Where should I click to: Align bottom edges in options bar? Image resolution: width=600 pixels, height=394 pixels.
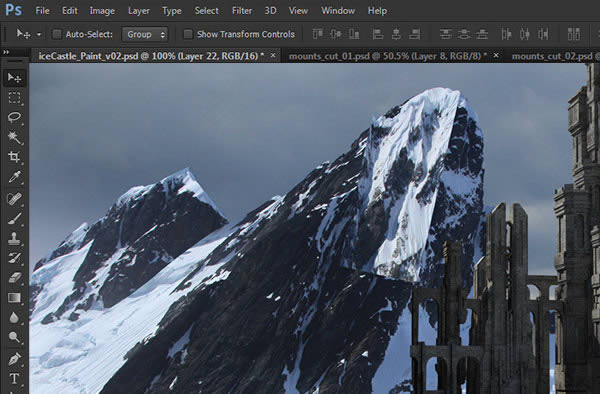(354, 34)
